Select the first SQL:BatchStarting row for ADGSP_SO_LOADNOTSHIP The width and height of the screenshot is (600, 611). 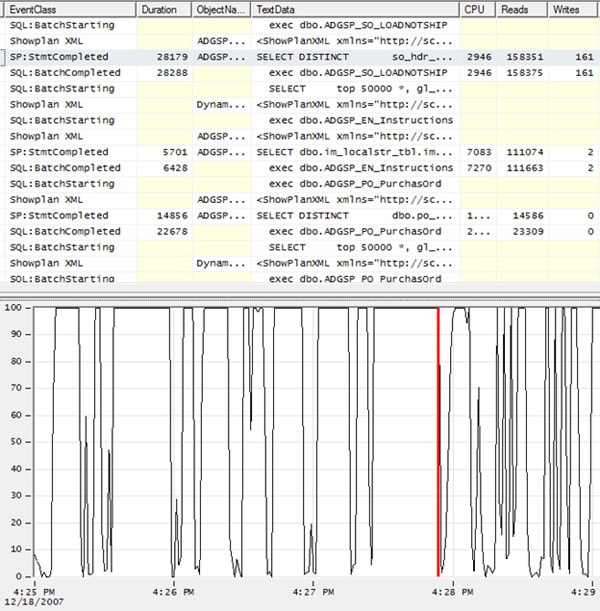click(302, 25)
